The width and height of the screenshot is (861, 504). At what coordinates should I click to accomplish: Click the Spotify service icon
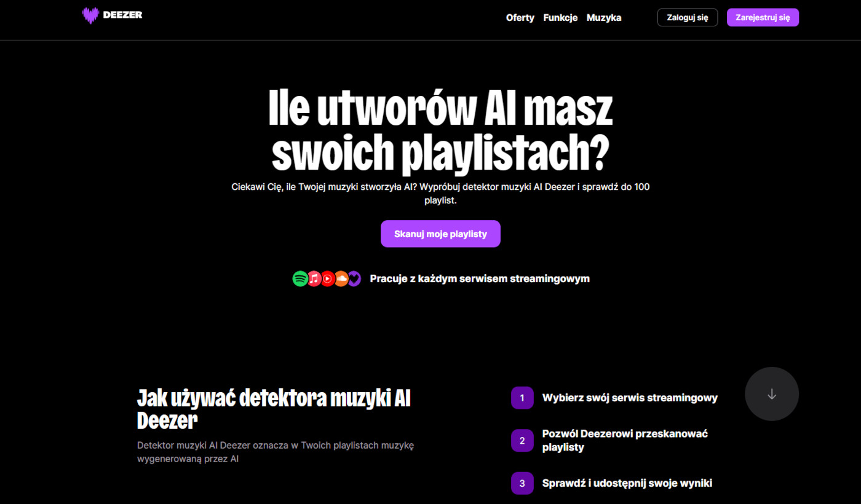[x=300, y=279]
